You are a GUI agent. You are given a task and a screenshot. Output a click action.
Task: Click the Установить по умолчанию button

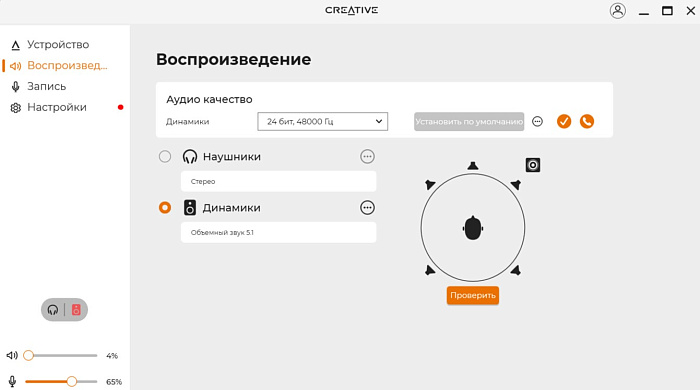[469, 121]
